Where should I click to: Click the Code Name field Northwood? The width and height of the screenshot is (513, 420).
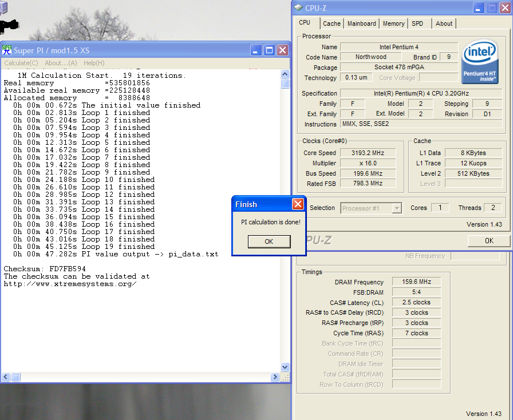pos(371,57)
